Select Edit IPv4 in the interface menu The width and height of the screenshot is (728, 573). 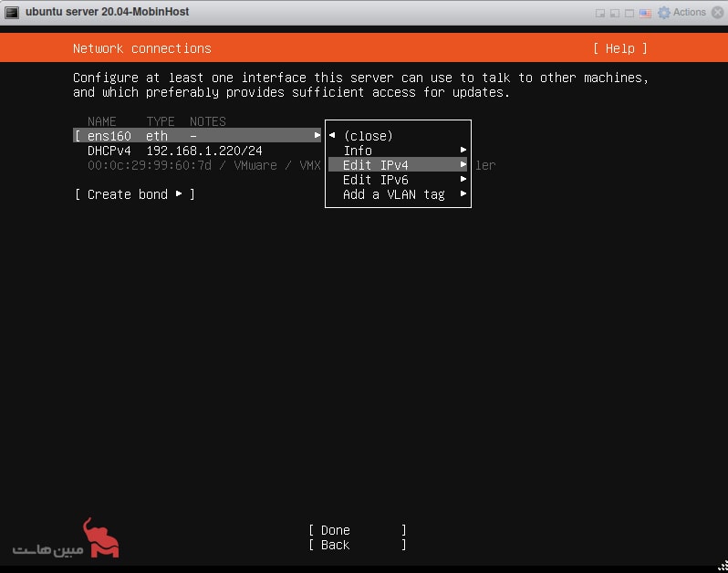(x=398, y=165)
